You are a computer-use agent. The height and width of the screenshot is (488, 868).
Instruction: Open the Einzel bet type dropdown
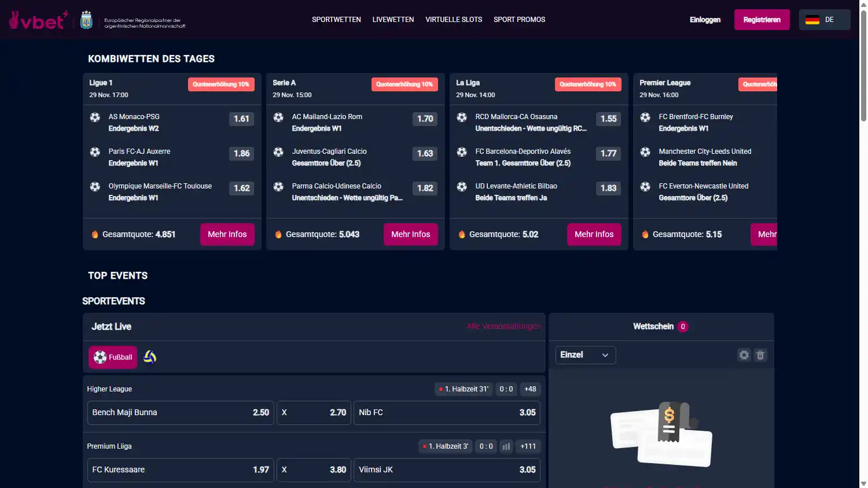pyautogui.click(x=586, y=355)
